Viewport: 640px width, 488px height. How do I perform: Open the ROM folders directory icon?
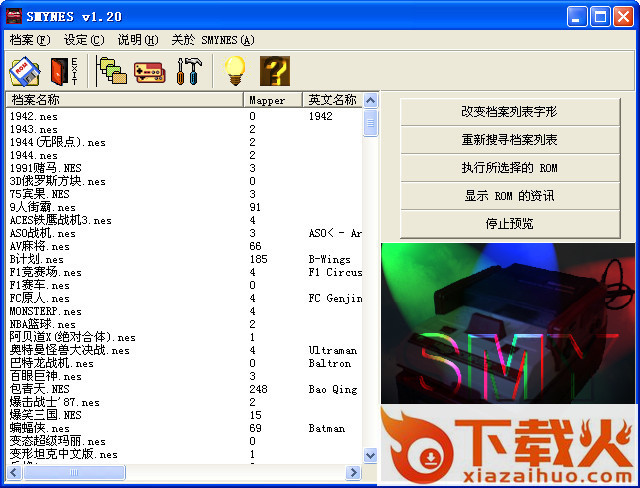[113, 71]
